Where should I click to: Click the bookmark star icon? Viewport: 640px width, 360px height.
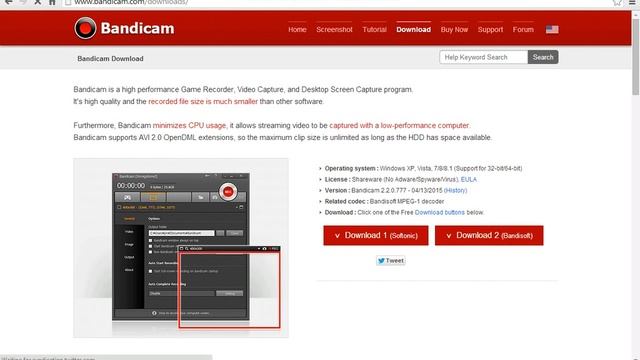click(x=617, y=2)
